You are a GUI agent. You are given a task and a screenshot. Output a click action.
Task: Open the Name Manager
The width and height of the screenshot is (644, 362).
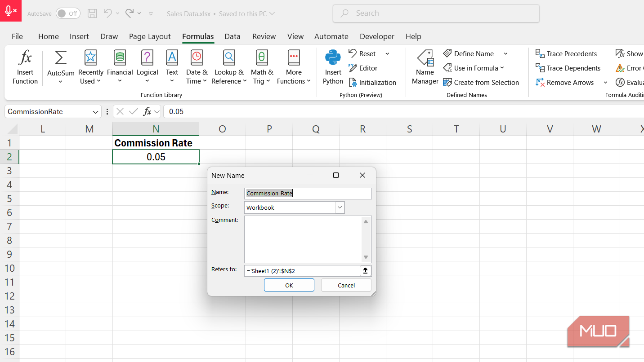(425, 67)
